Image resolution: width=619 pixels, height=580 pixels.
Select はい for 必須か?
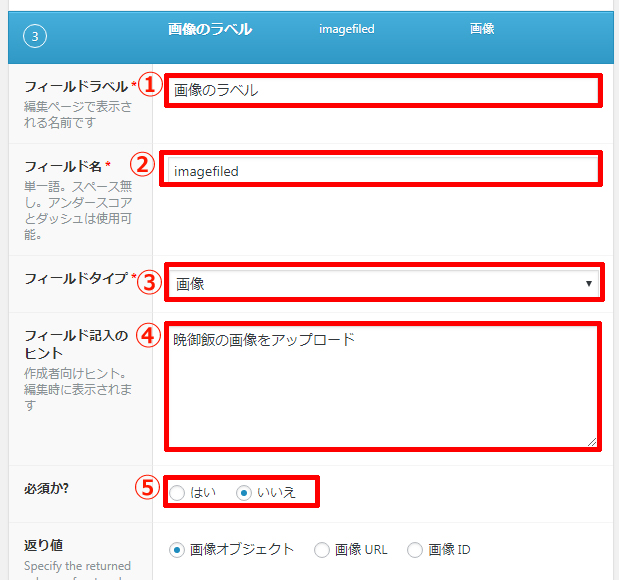(x=178, y=492)
